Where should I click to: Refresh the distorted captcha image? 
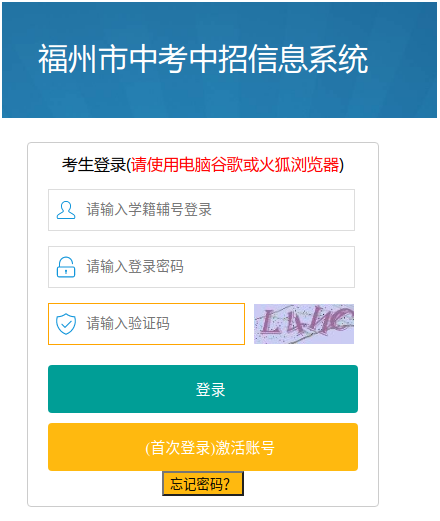pyautogui.click(x=304, y=324)
